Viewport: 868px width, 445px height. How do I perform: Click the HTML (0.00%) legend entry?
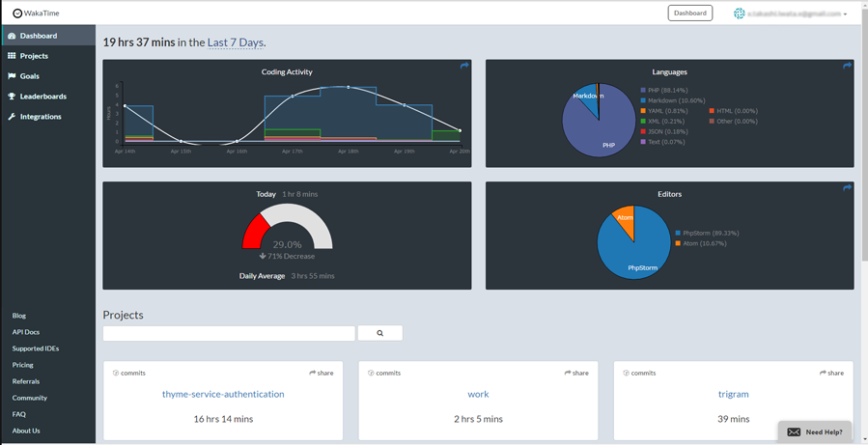[734, 111]
